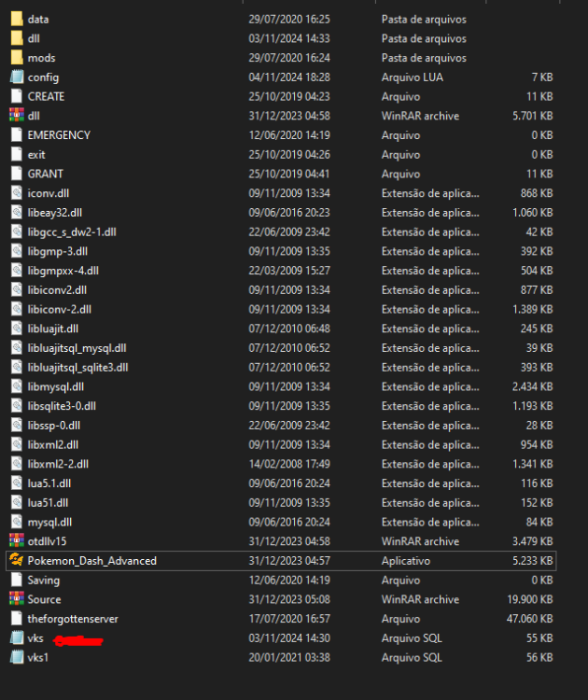Viewport: 588px width, 700px height.
Task: Click the libssp-0.dll file icon
Action: (x=17, y=426)
